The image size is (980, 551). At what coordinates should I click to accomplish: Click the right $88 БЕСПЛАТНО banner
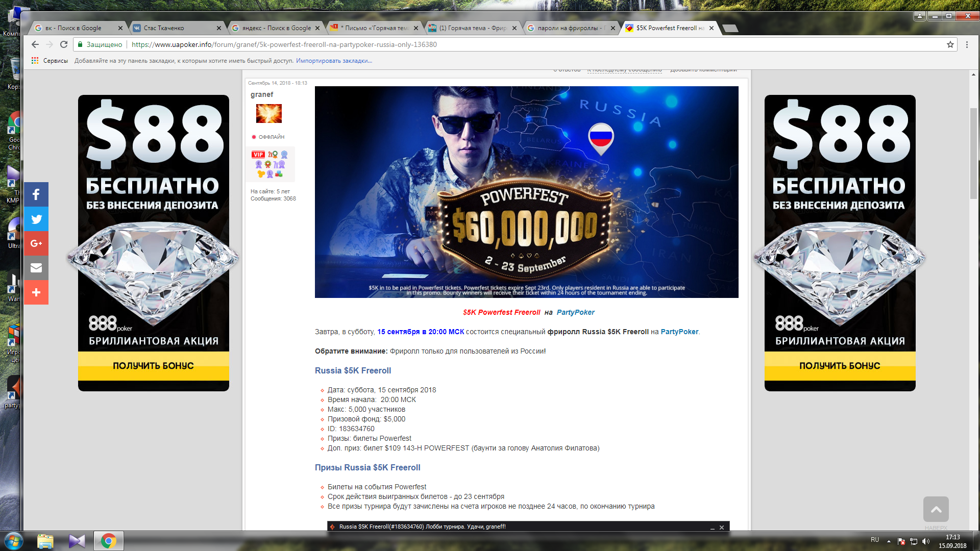pos(840,243)
